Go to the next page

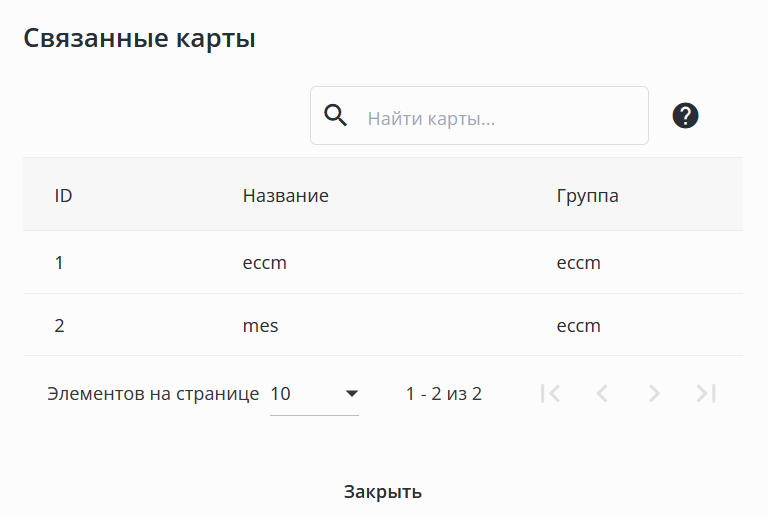(x=654, y=394)
